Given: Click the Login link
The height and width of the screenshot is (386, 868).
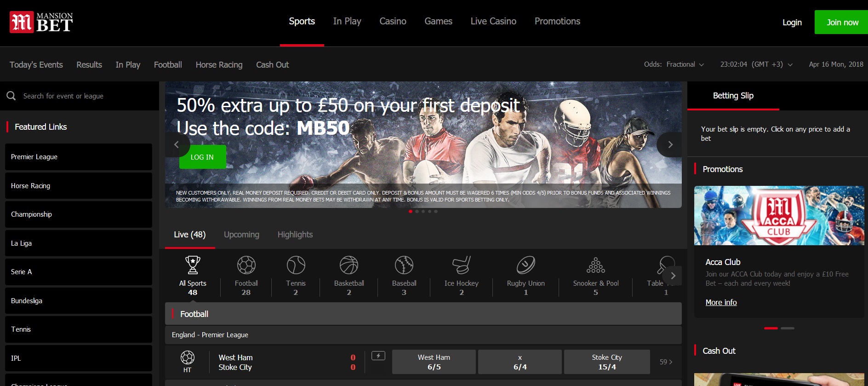Looking at the screenshot, I should 792,22.
